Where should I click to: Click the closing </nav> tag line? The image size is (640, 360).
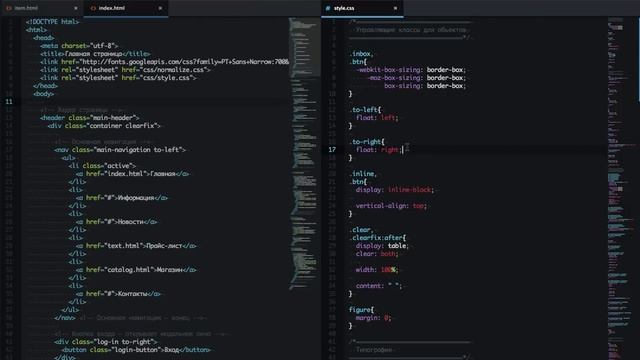coord(64,318)
